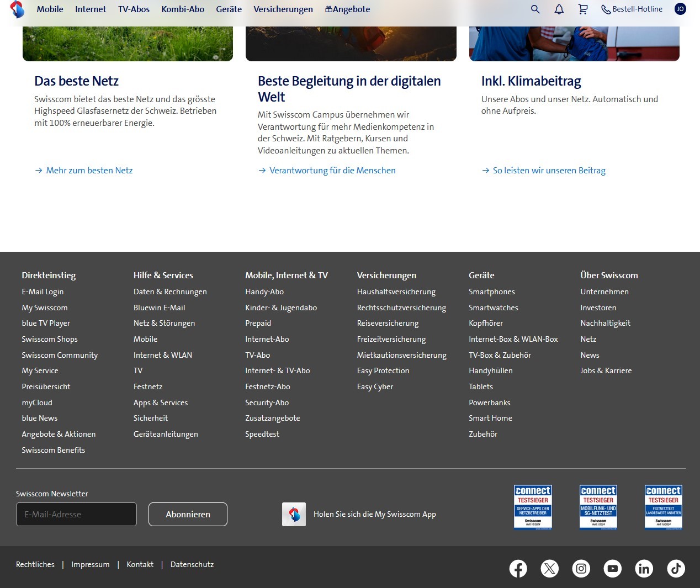Open the X (Twitter) social icon
Viewport: 700px width, 588px height.
coord(549,568)
